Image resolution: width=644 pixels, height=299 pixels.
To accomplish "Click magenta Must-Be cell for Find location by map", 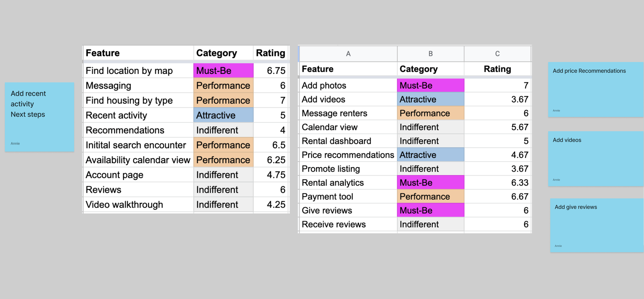I will [223, 71].
